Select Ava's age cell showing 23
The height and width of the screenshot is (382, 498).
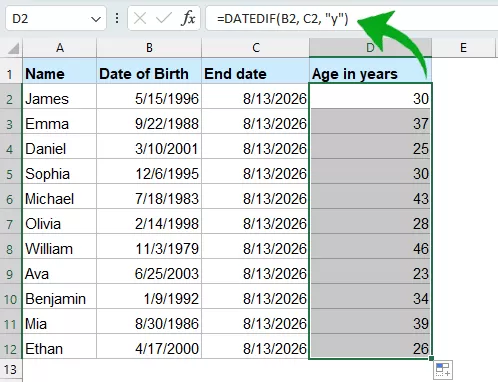(370, 271)
